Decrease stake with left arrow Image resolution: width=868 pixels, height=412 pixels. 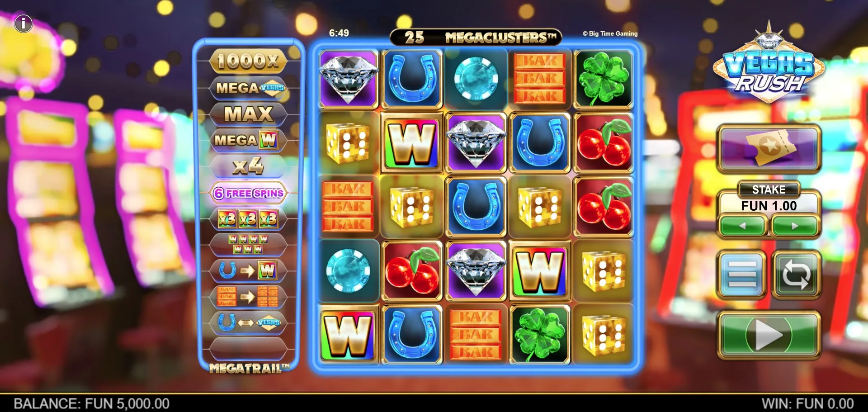(742, 226)
